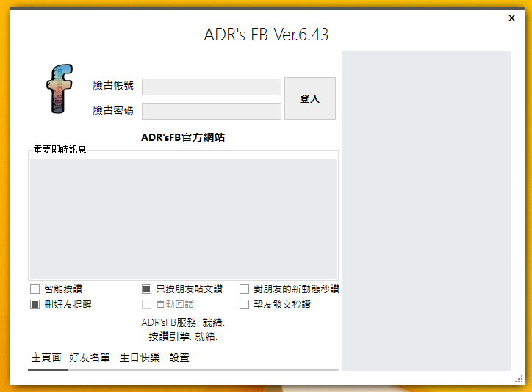This screenshot has width=532, height=392.
Task: Open the 生日快樂 tab
Action: click(140, 357)
